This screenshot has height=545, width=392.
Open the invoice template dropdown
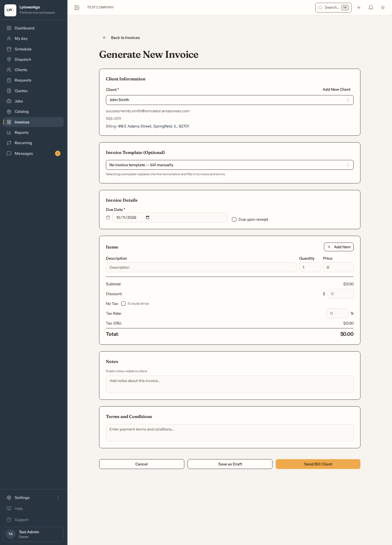pos(229,165)
